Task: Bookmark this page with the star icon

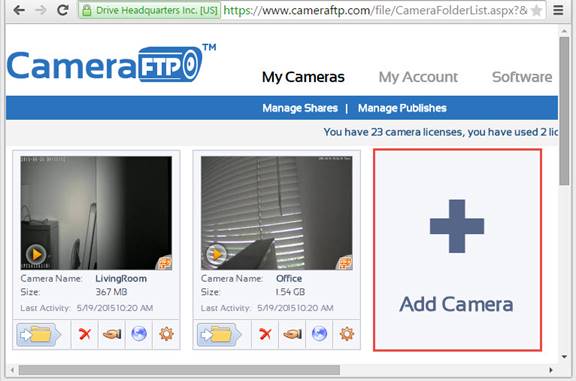Action: point(537,10)
